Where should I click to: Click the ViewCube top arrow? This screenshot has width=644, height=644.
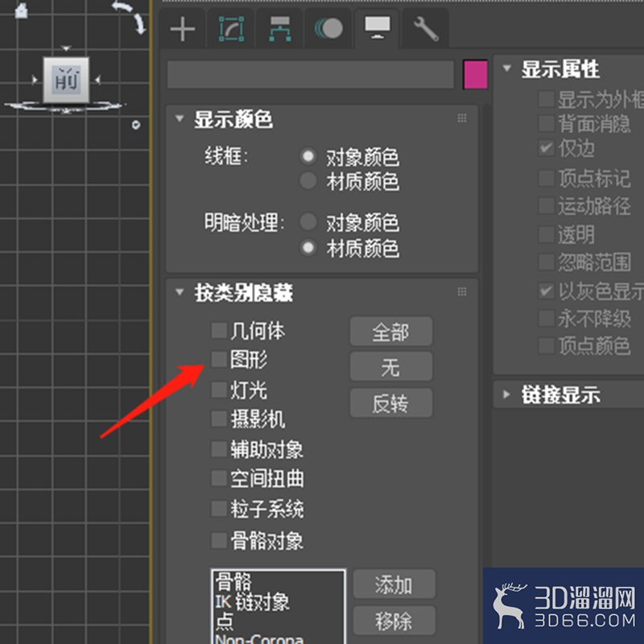[66, 48]
